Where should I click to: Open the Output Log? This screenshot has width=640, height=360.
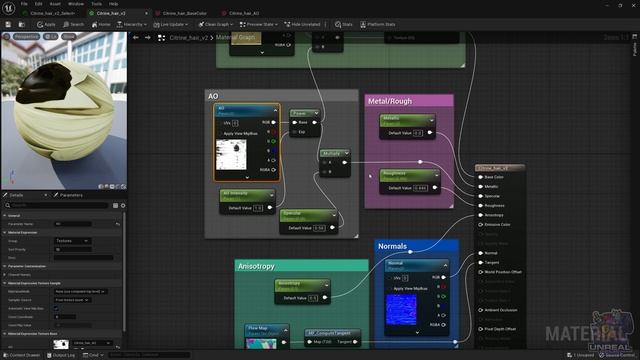61,356
